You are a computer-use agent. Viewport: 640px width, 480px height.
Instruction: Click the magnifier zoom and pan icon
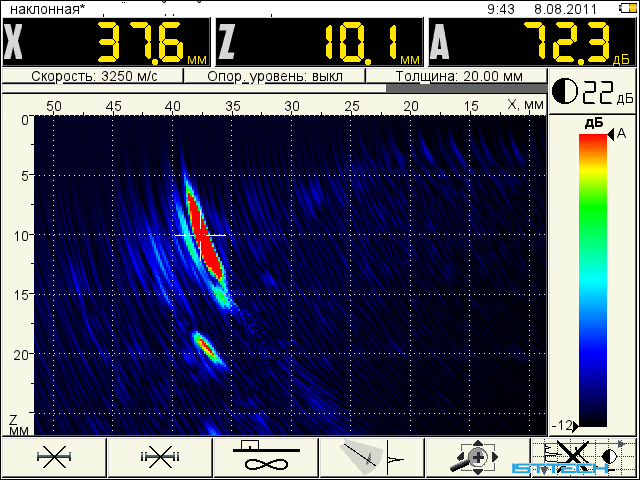tap(478, 457)
